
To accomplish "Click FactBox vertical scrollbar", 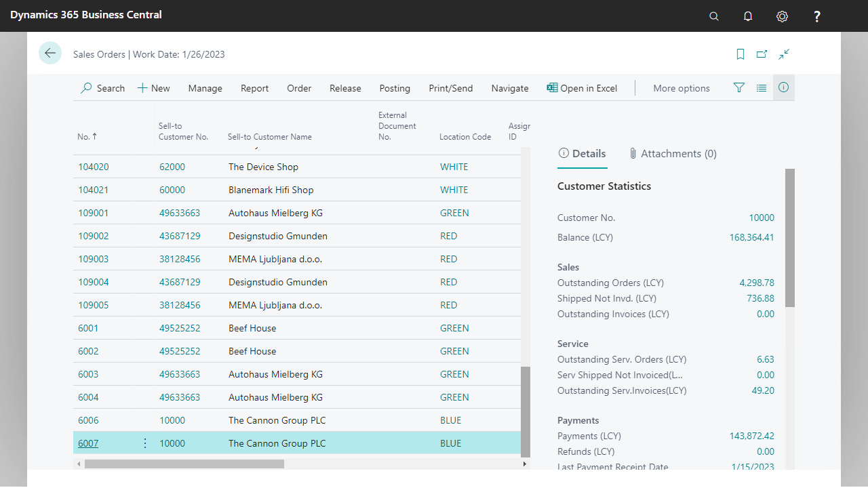I will coord(789,237).
